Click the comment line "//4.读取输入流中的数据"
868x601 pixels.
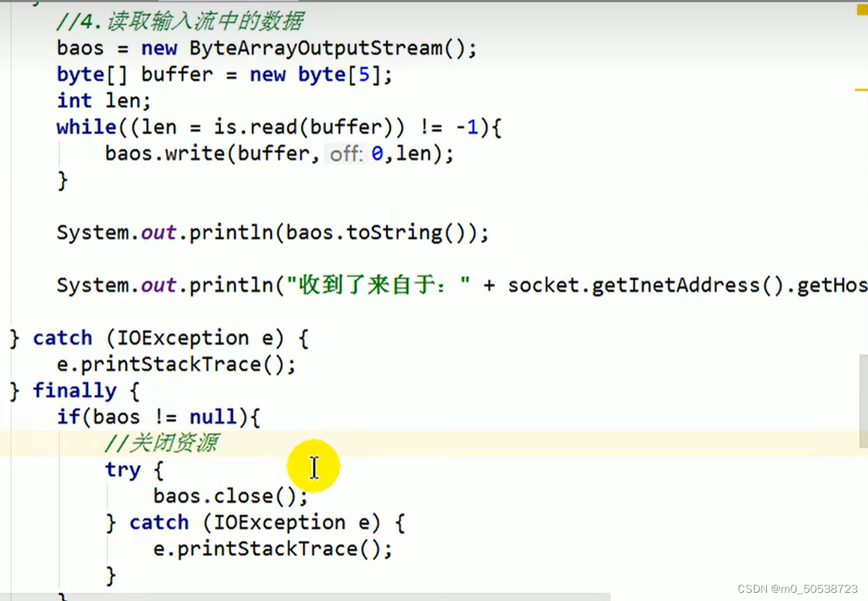coord(179,22)
